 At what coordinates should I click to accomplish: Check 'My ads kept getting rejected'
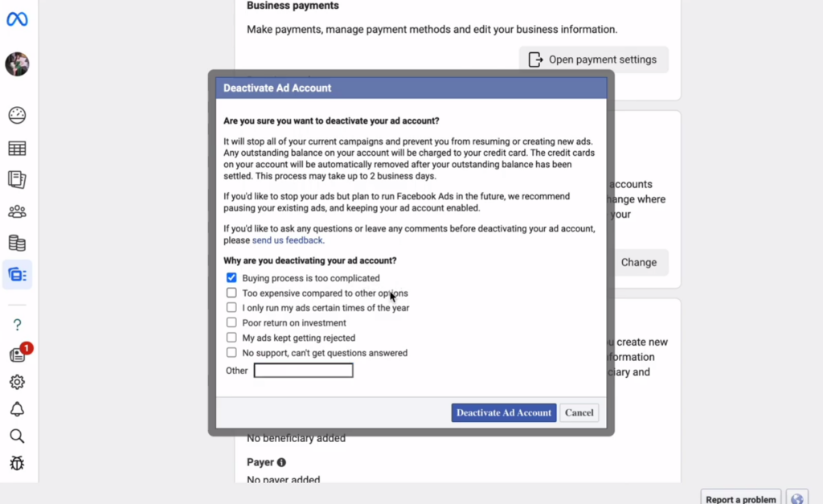(x=231, y=338)
